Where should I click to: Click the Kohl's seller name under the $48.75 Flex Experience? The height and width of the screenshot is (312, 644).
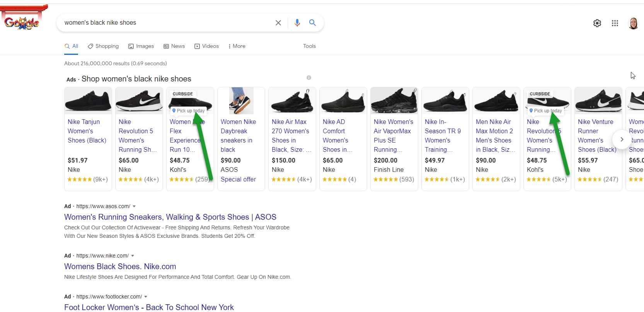click(x=178, y=170)
